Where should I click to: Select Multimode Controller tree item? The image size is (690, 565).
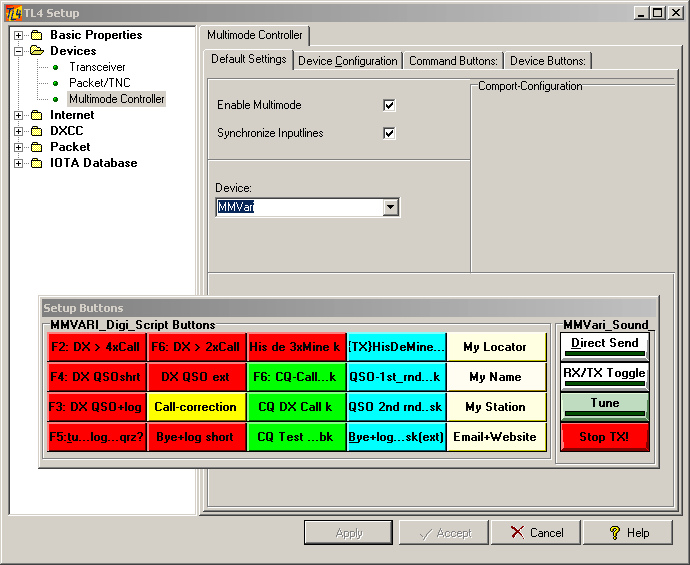tap(117, 99)
